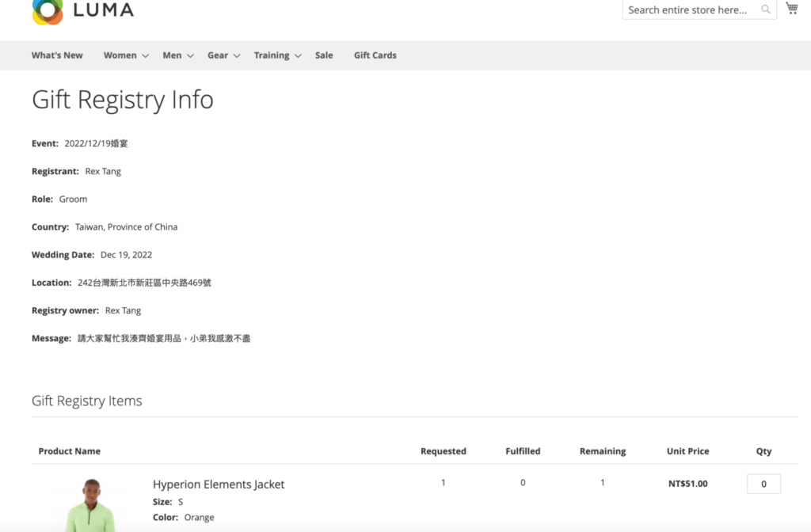Screen dimensions: 811x532
Task: Click the Men navigation label
Action: click(172, 55)
